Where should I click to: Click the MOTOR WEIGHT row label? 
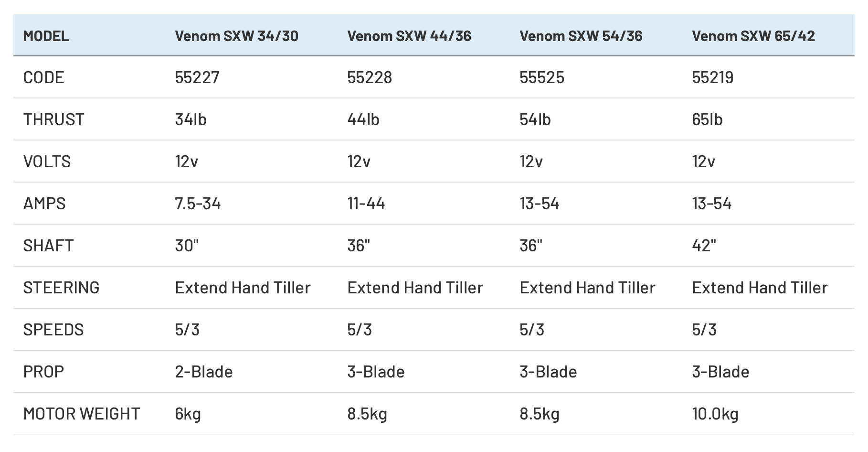[82, 414]
